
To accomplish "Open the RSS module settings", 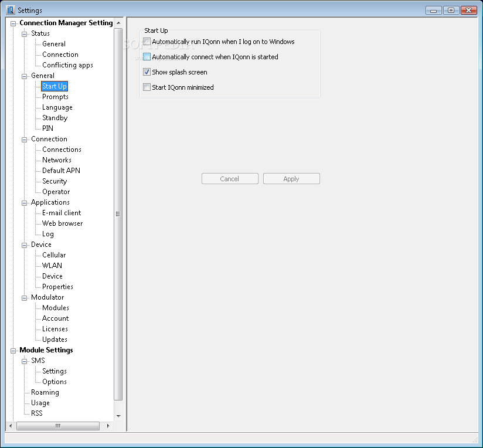I will (37, 413).
